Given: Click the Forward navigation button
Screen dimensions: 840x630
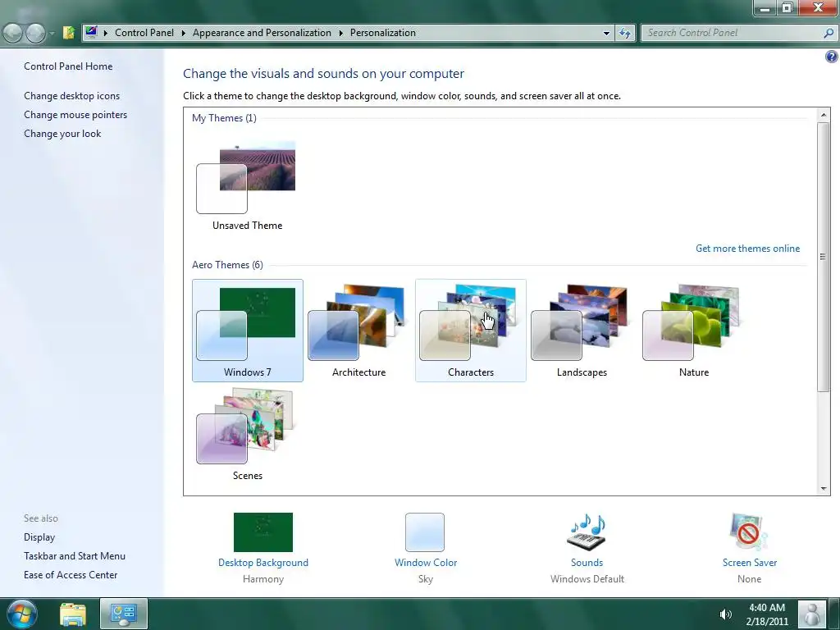Looking at the screenshot, I should click(x=35, y=33).
